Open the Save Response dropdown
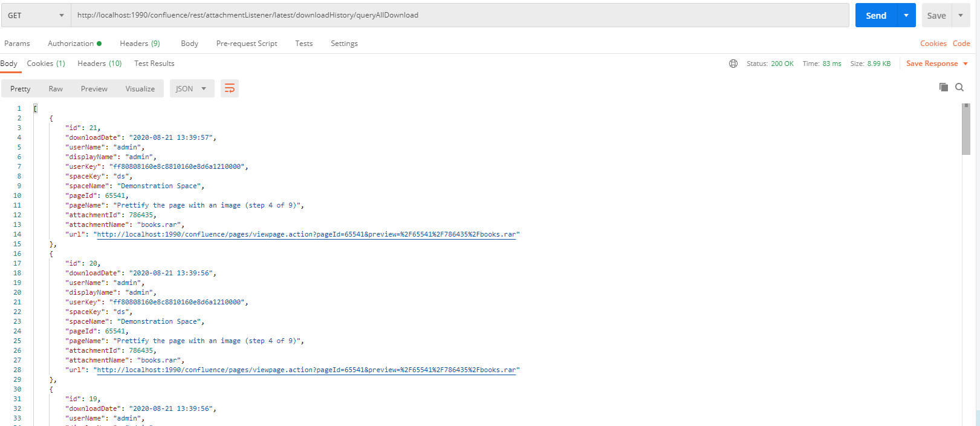Viewport: 980px width, 426px height. [x=936, y=64]
